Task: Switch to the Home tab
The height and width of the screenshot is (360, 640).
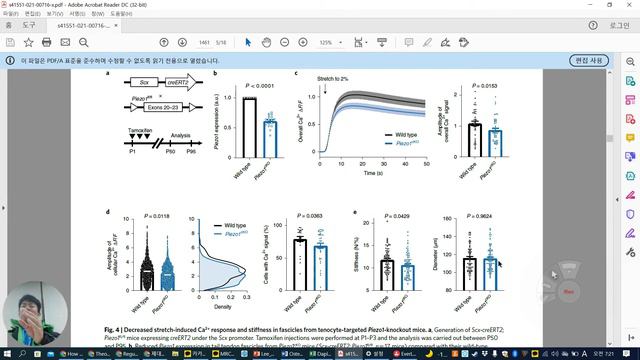Action: (x=9, y=25)
